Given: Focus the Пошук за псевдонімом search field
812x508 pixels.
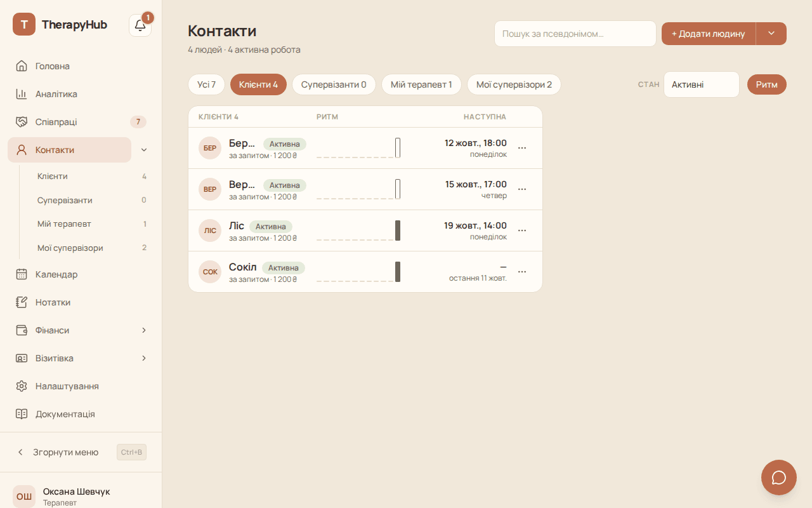Looking at the screenshot, I should point(575,34).
